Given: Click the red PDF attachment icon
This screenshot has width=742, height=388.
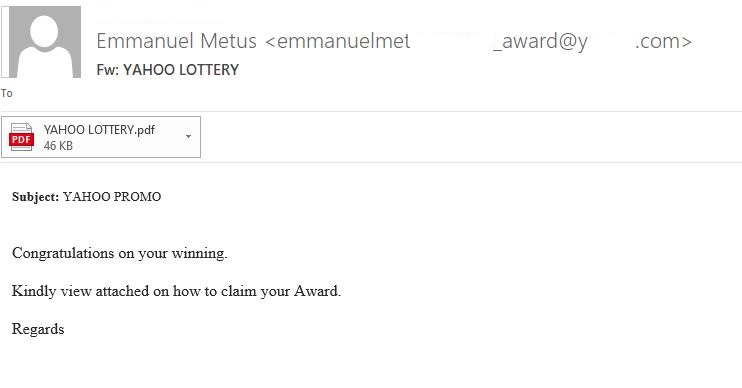Looking at the screenshot, I should (x=21, y=137).
